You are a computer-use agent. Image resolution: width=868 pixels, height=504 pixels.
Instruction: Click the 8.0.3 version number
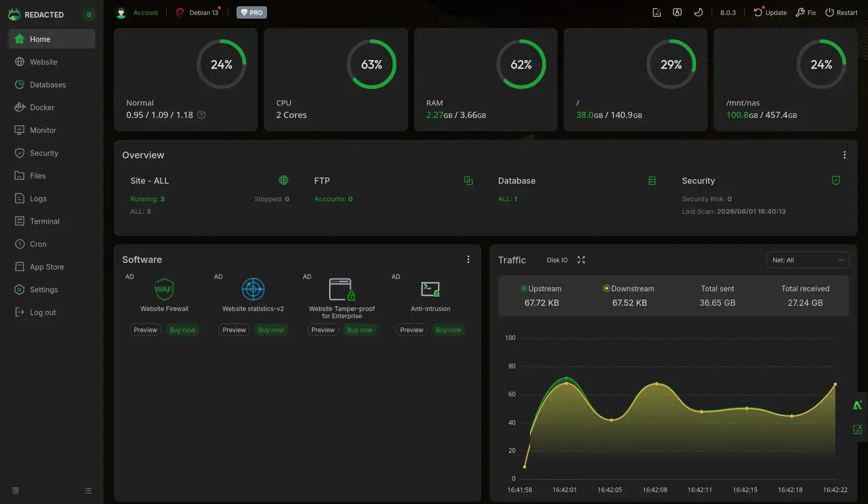(728, 12)
